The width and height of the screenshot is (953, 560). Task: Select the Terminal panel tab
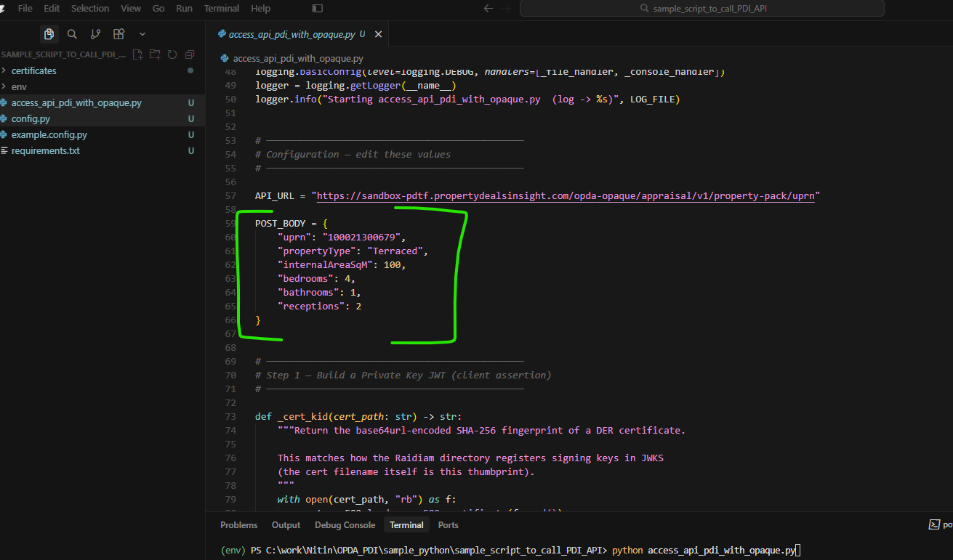(406, 524)
